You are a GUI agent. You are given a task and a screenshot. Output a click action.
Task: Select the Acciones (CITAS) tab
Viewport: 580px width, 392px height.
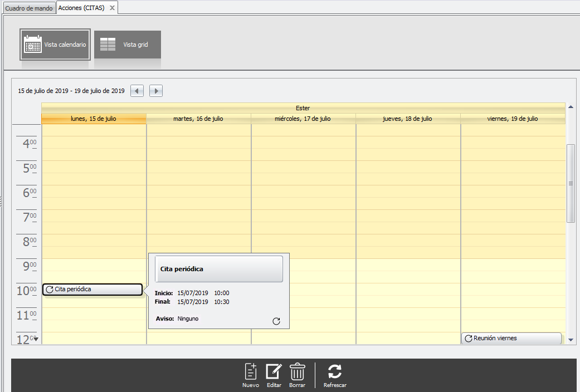81,8
